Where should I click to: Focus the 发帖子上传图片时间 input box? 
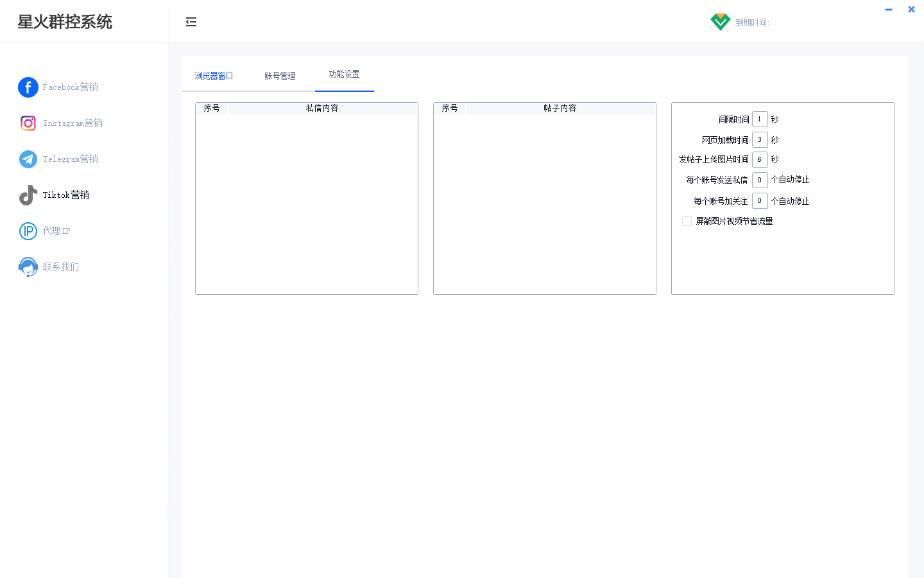[760, 160]
